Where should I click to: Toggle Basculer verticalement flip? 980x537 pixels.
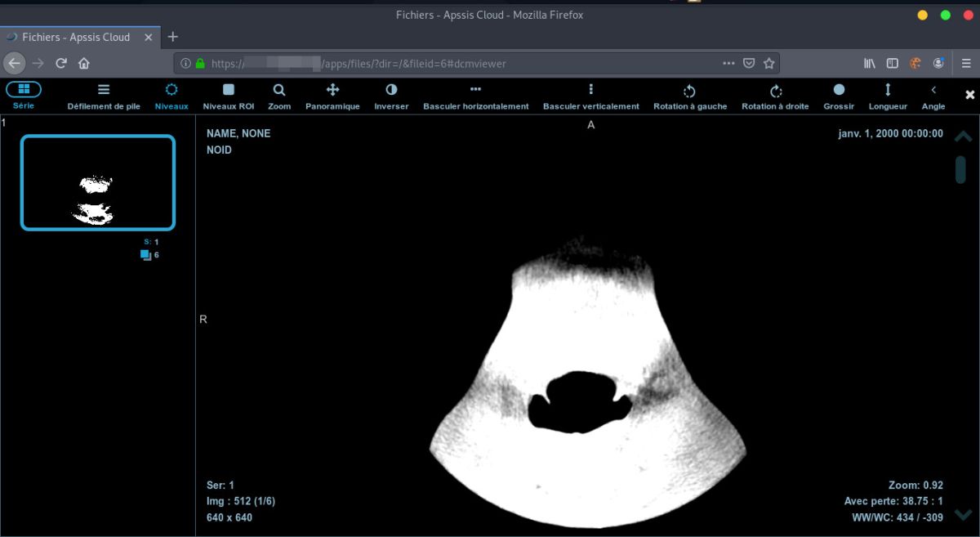pos(591,96)
